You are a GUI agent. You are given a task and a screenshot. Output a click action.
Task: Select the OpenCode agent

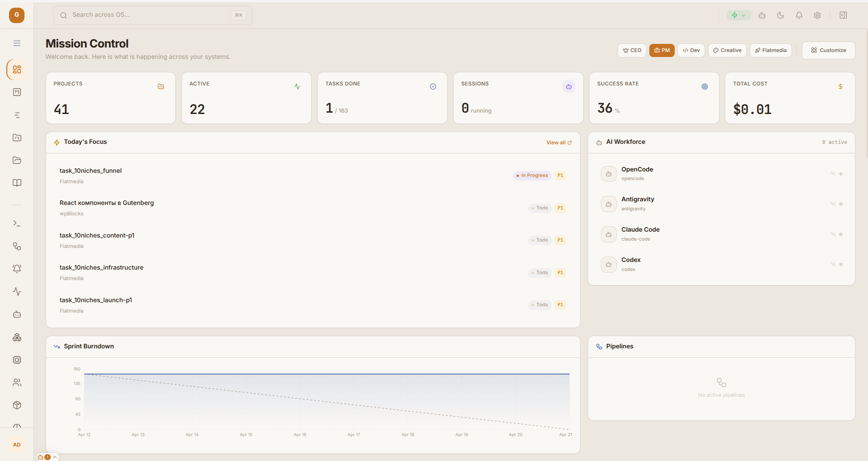[721, 174]
